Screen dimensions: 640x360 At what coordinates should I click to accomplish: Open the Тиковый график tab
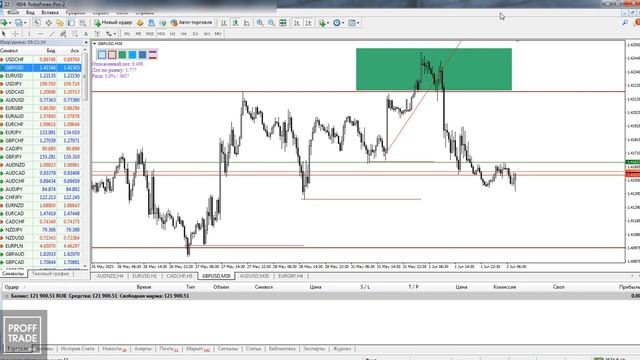point(50,273)
